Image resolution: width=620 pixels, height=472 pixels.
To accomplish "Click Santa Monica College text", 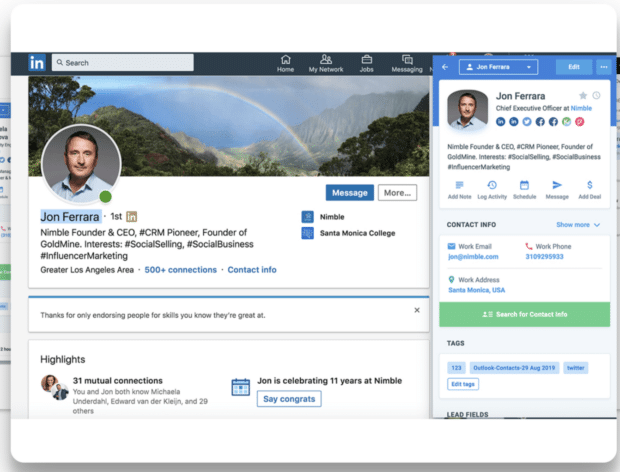I will pyautogui.click(x=357, y=233).
